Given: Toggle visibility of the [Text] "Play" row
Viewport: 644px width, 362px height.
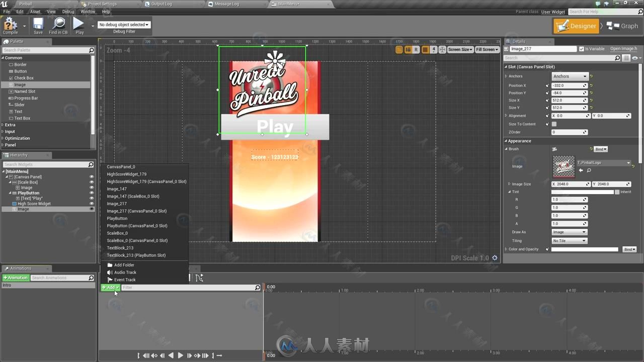Looking at the screenshot, I should point(92,198).
